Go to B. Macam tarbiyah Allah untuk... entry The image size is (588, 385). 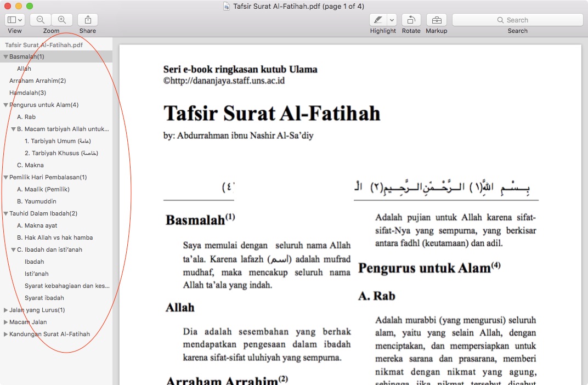tap(63, 129)
